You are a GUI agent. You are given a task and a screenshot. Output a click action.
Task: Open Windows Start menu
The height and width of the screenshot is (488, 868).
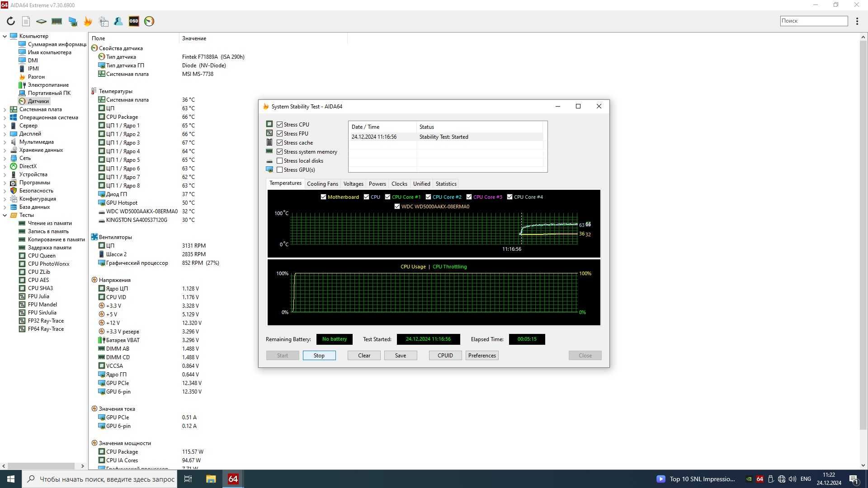11,479
